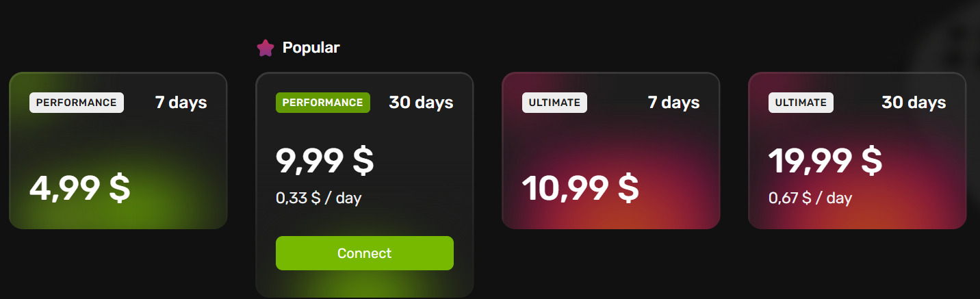Click the 9,99 $ price
The image size is (980, 299).
[325, 161]
